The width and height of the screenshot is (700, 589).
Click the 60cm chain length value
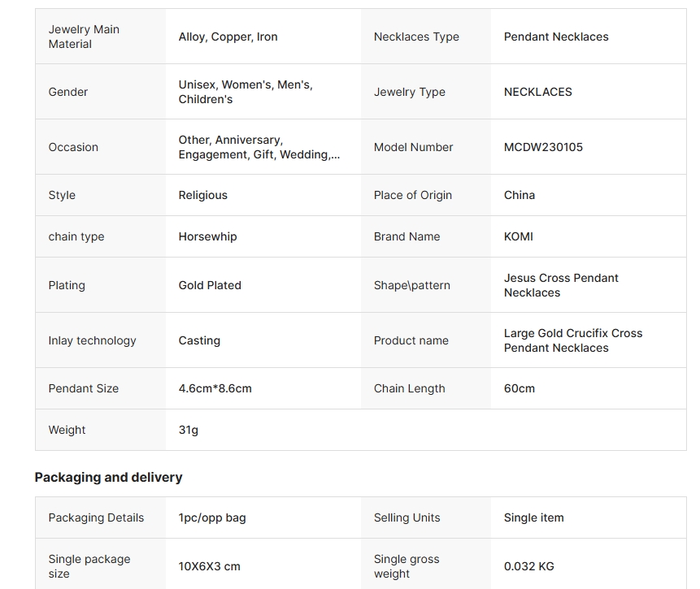520,388
